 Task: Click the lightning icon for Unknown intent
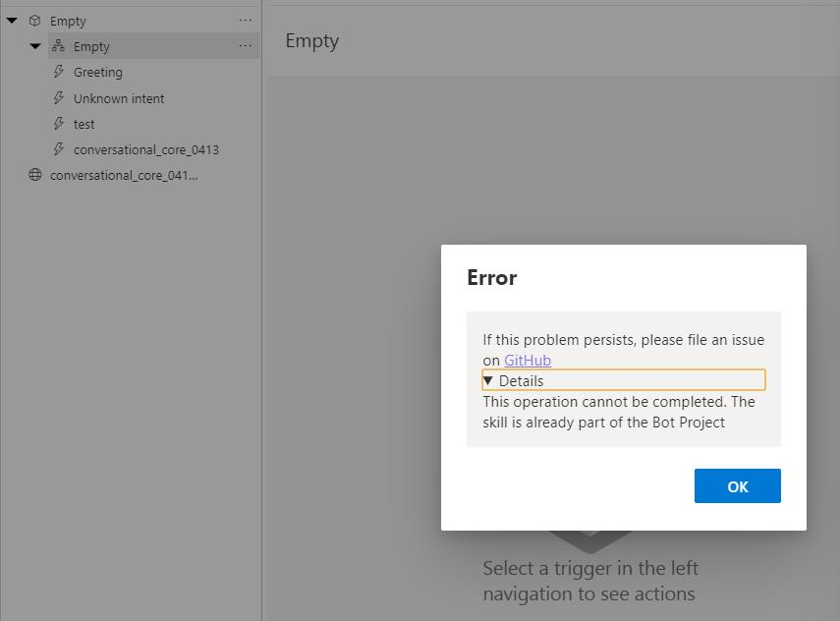(x=59, y=98)
